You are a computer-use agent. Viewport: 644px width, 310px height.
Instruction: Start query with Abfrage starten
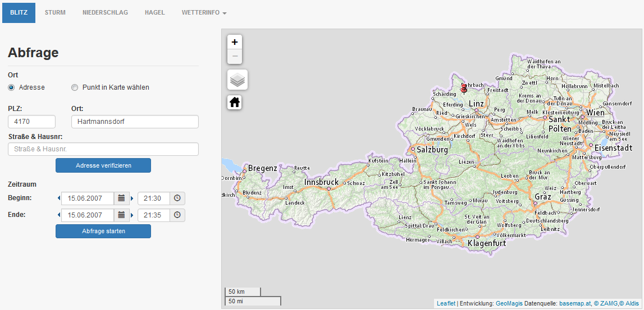[x=103, y=232]
